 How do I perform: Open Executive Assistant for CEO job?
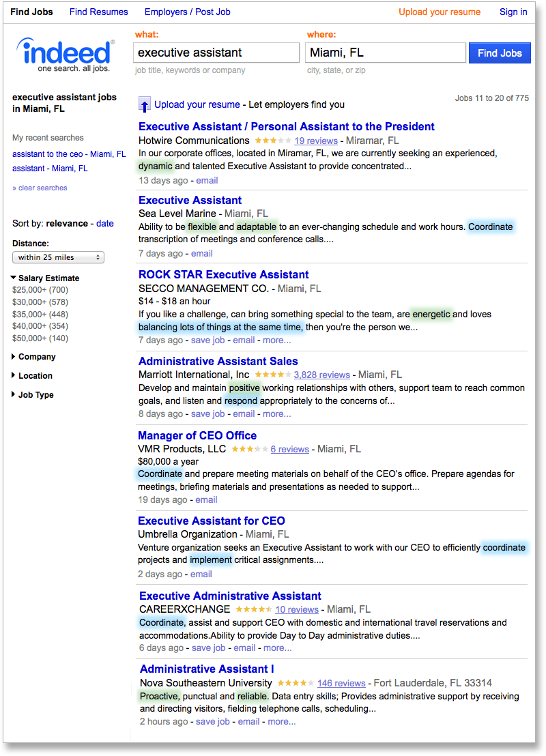click(212, 521)
